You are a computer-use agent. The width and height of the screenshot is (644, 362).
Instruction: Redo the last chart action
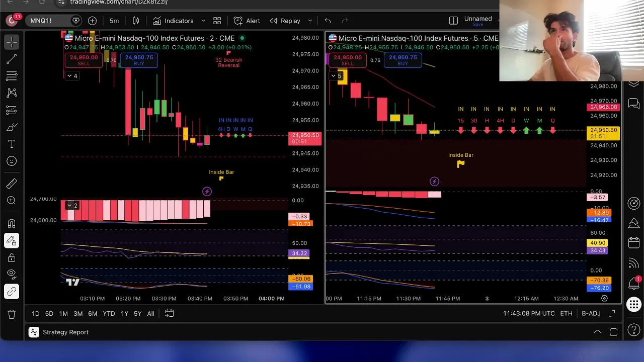345,21
